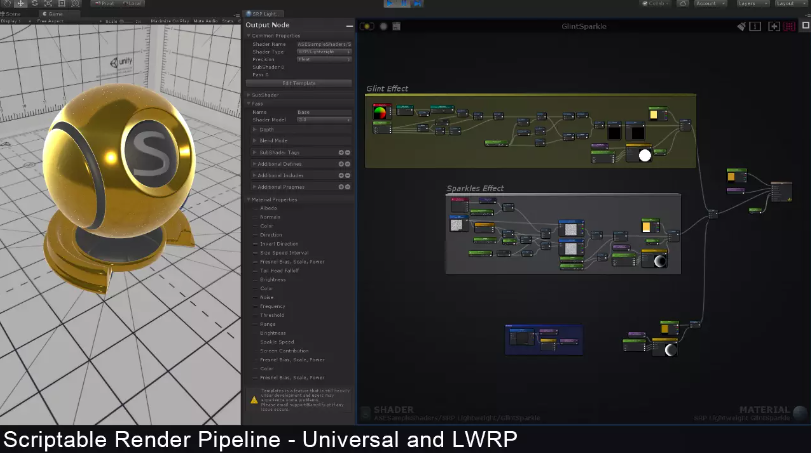Remove an Additional Defines entry with minus icon

pyautogui.click(x=348, y=164)
